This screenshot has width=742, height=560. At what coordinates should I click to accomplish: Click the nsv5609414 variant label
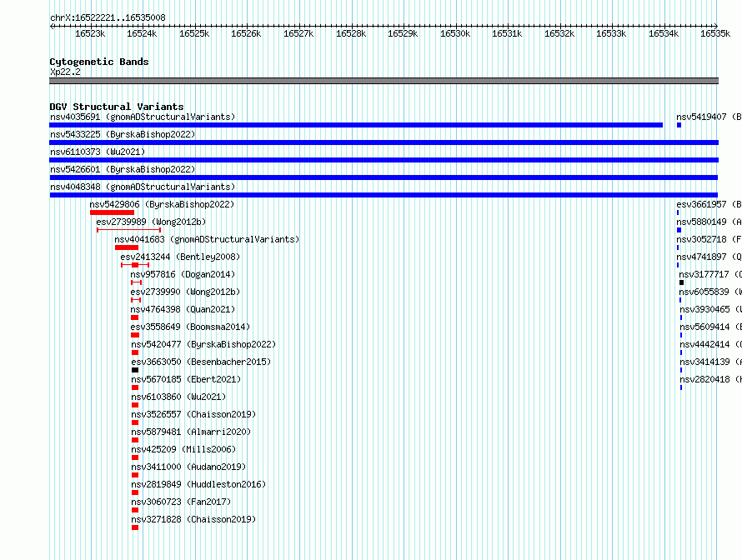710,327
